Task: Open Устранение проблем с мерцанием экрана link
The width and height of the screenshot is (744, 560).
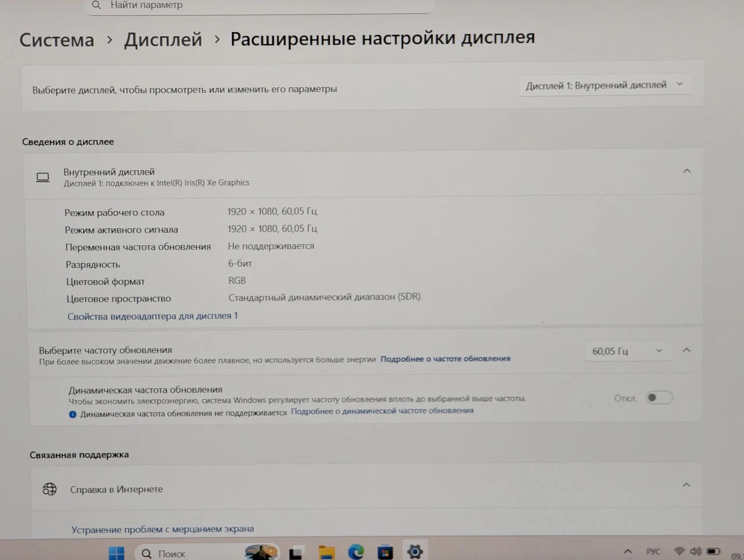Action: click(163, 529)
